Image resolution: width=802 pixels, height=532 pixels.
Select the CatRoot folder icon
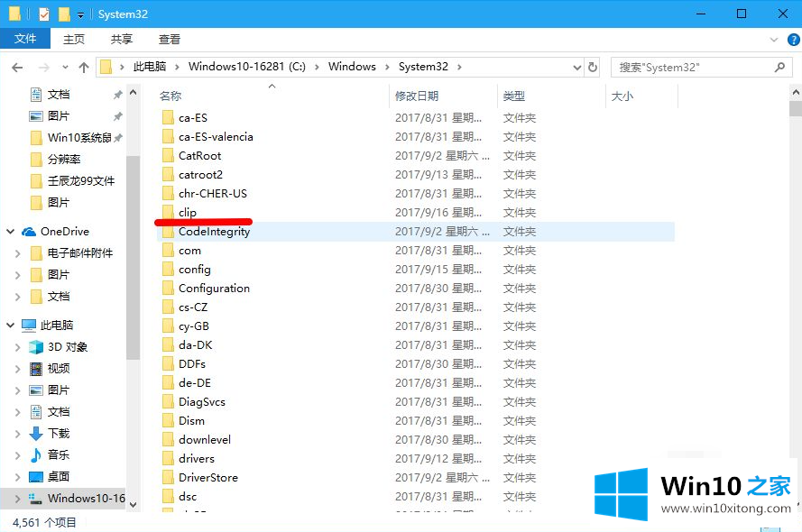click(x=168, y=155)
